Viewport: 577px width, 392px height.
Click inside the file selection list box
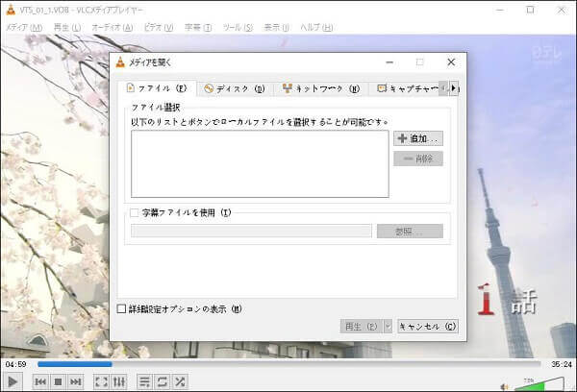[x=260, y=163]
